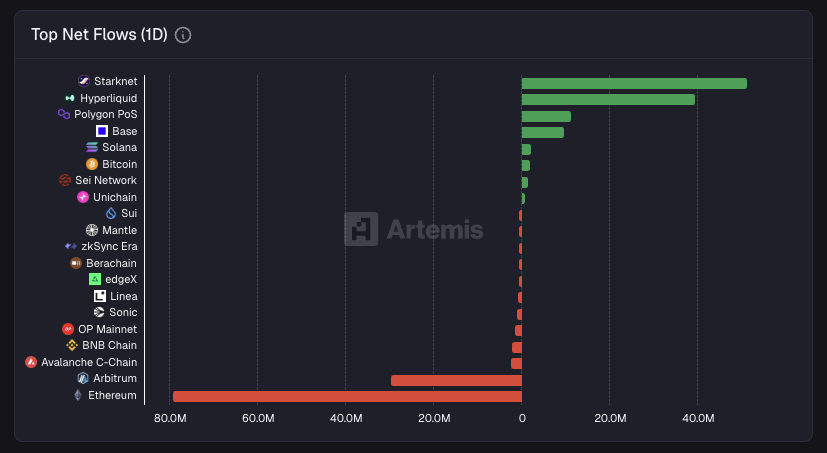Click the Sui droplet logo

(111, 213)
